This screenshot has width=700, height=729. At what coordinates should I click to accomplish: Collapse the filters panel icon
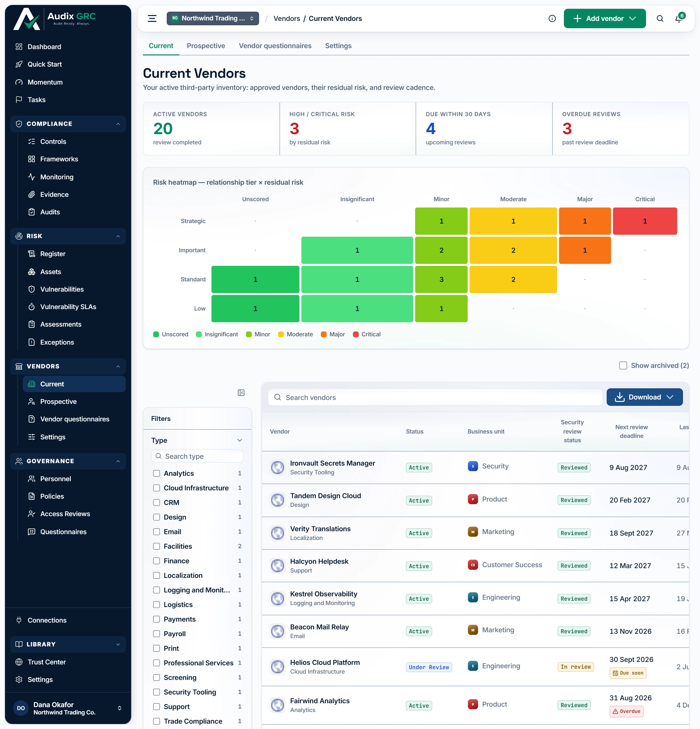(241, 393)
